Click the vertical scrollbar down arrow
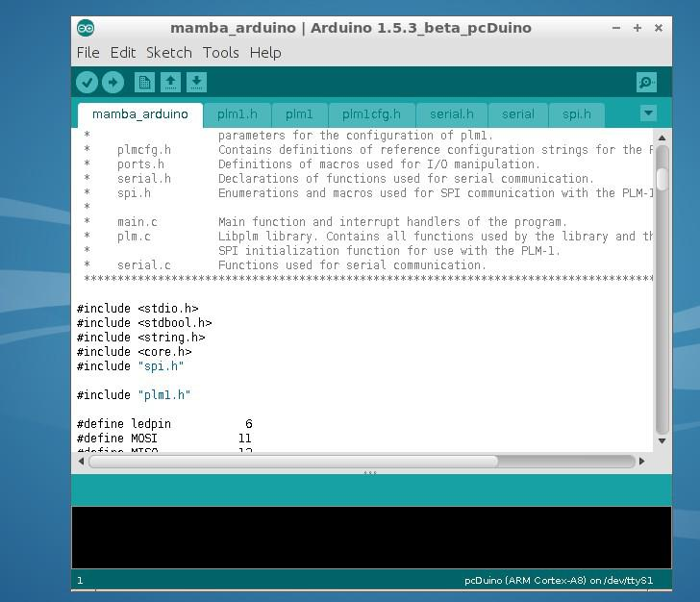This screenshot has height=602, width=700. (662, 441)
